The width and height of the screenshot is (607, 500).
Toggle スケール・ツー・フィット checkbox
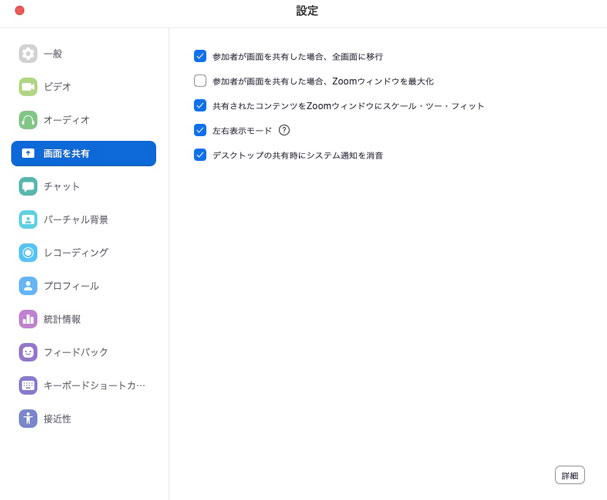(200, 105)
